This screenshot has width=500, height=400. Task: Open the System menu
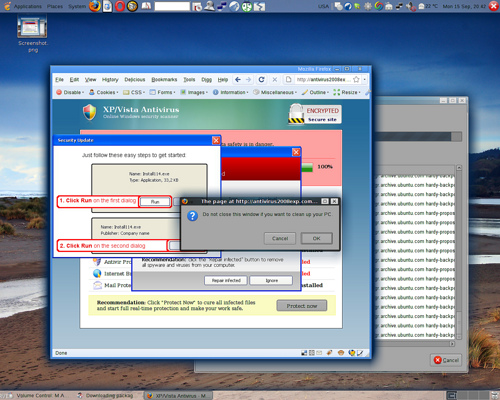[x=77, y=6]
